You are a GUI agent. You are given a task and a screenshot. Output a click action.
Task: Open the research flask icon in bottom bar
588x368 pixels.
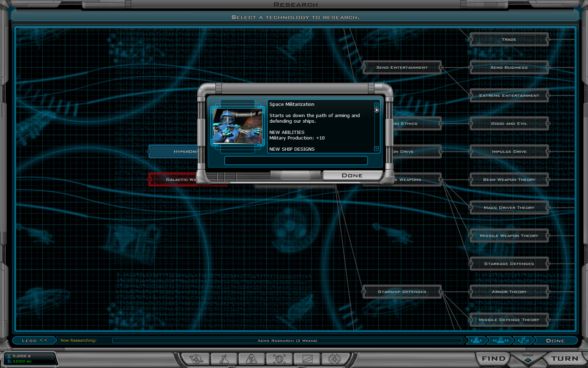click(224, 359)
